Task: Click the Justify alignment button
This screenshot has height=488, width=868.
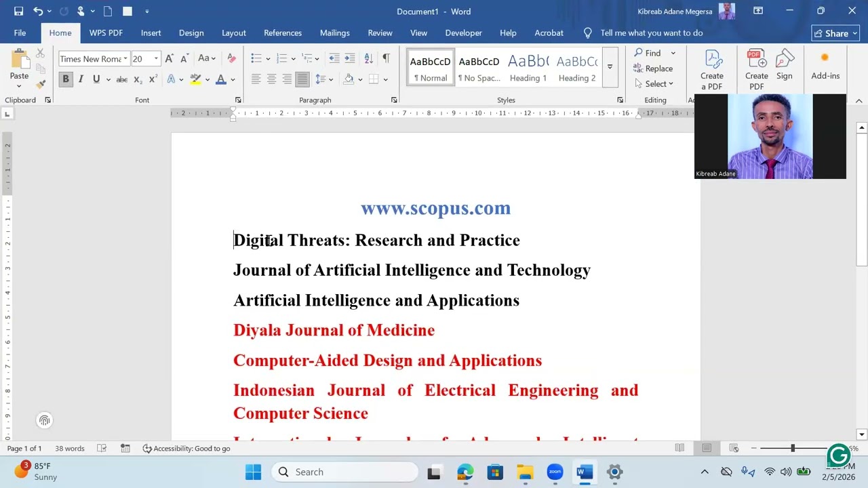Action: coord(302,79)
